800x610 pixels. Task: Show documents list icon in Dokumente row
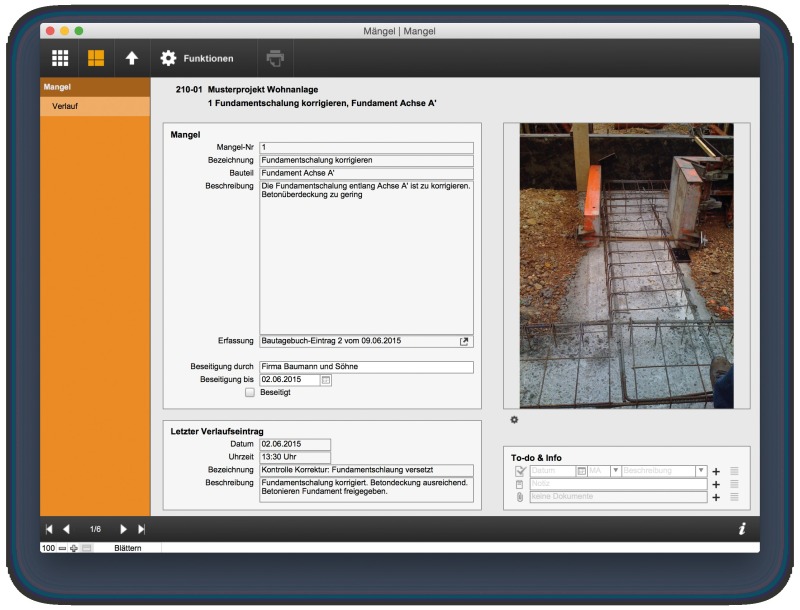[x=734, y=497]
